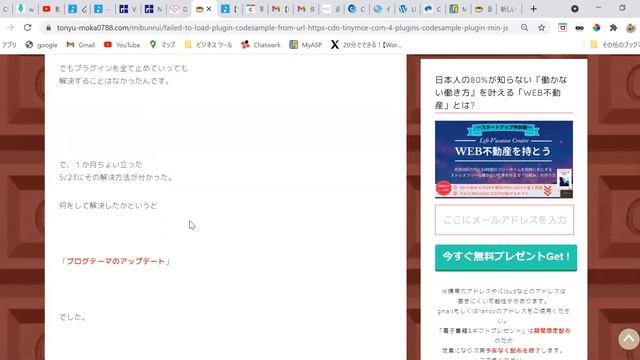The width and height of the screenshot is (640, 360).
Task: Focus the メールアドレス input field
Action: [x=504, y=220]
